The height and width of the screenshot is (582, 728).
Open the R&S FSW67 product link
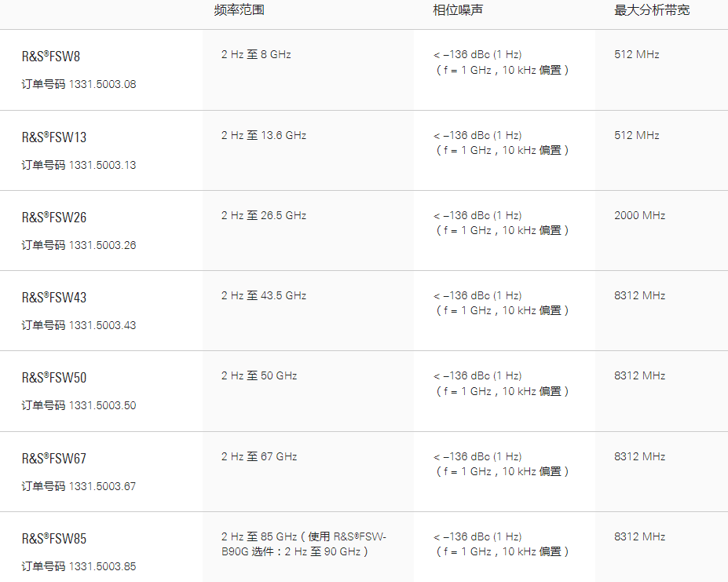pyautogui.click(x=54, y=459)
